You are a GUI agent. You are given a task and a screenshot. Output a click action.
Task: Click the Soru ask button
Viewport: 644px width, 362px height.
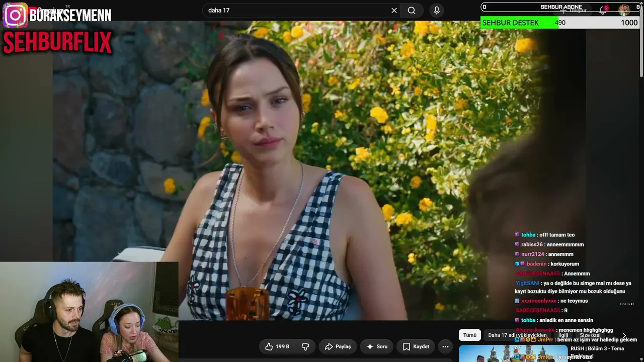(376, 346)
